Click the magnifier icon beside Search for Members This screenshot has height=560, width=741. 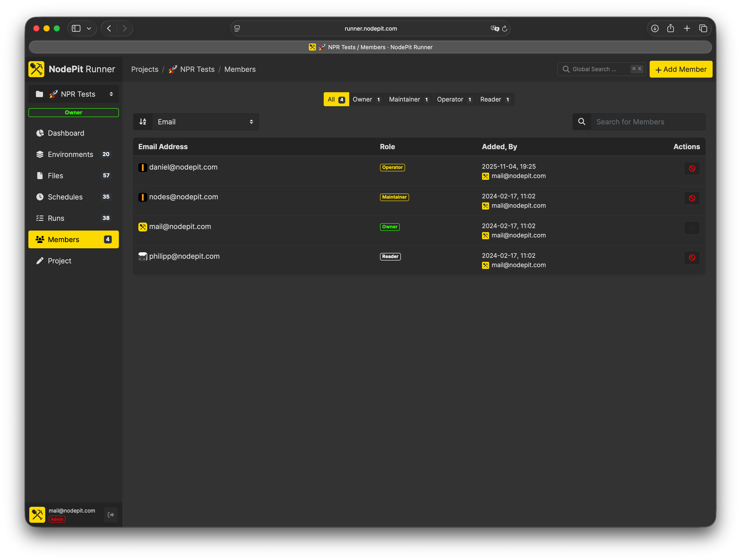point(582,121)
